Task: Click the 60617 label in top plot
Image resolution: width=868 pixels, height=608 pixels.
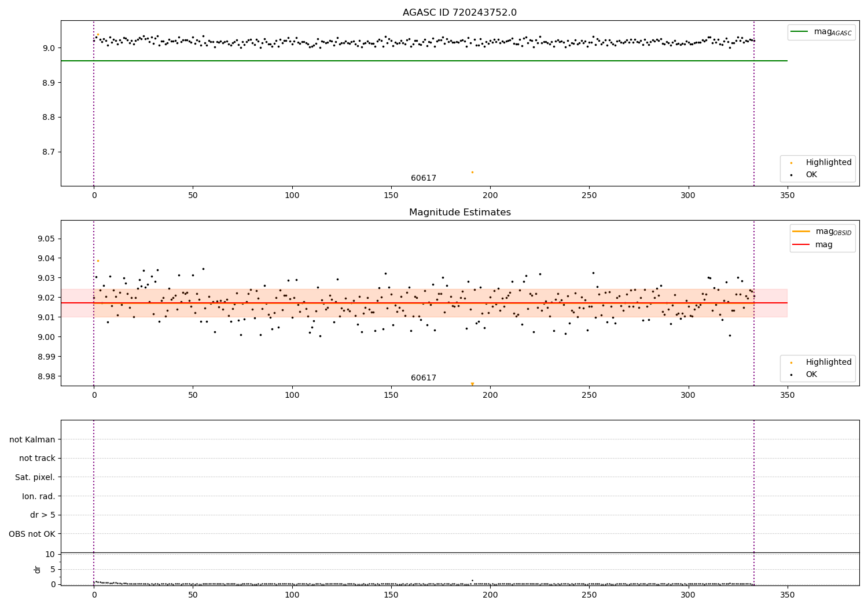Action: point(424,178)
